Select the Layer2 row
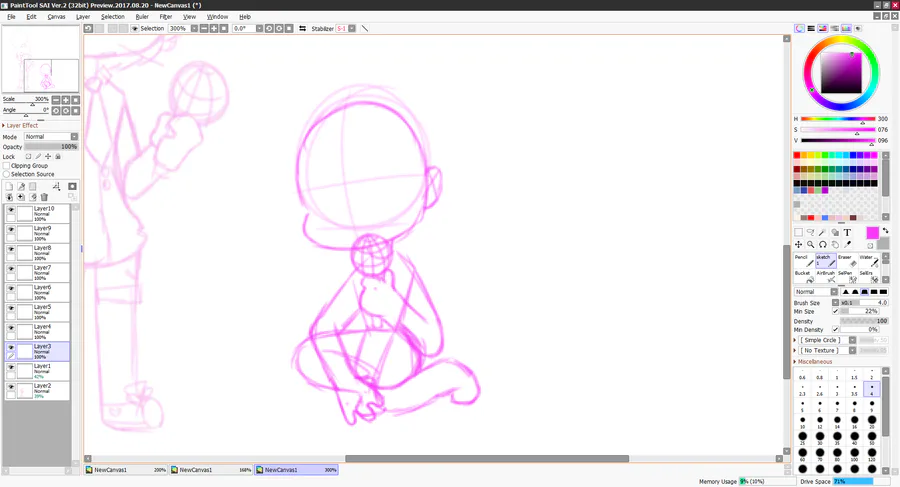This screenshot has height=487, width=900. (x=38, y=391)
